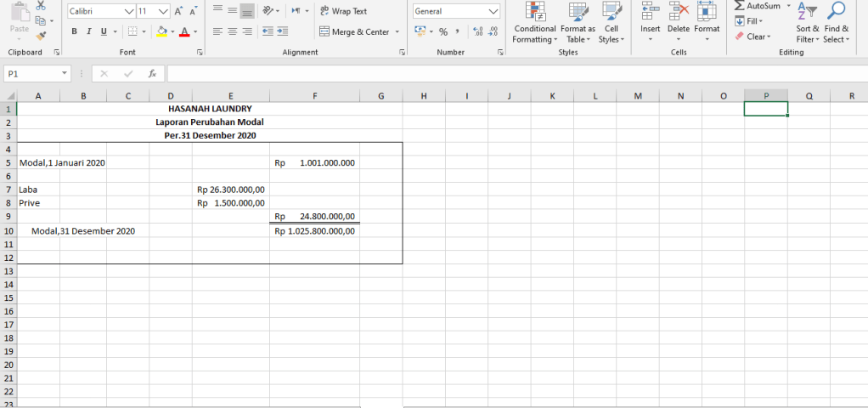Click the Increase Indent icon
Screen dimensions: 868x408
[280, 31]
